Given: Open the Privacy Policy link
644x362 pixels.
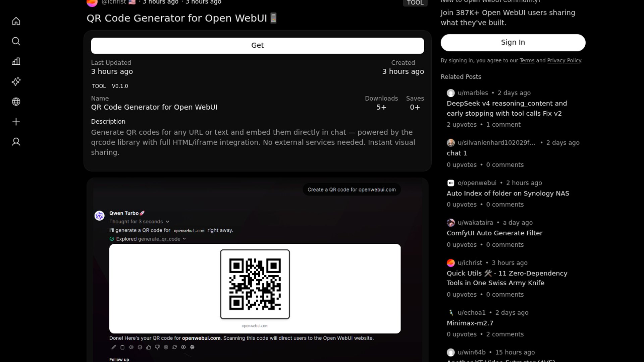Looking at the screenshot, I should point(564,61).
